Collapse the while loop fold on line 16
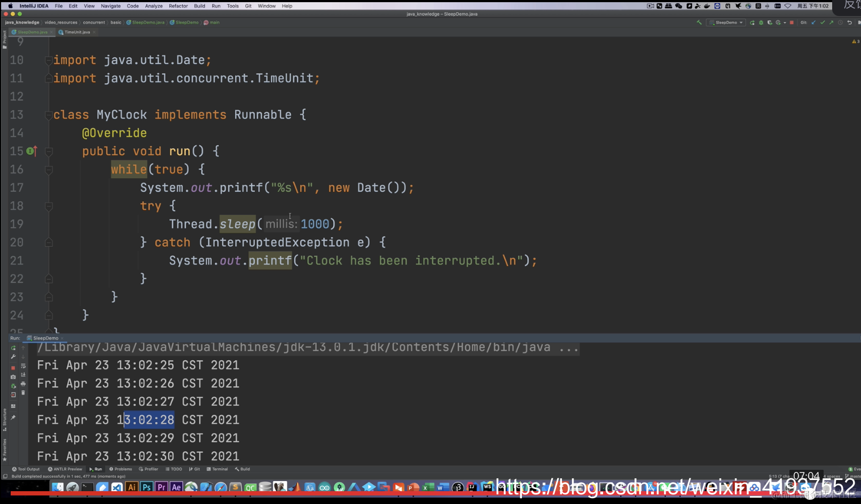The image size is (861, 504). click(x=49, y=170)
